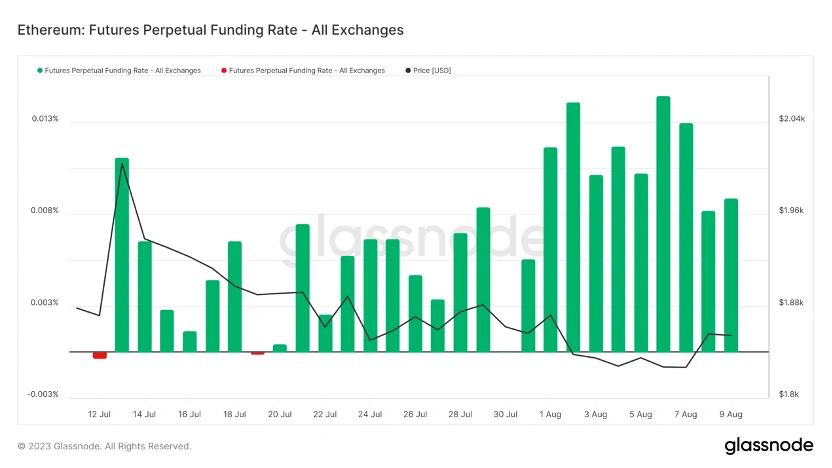This screenshot has width=832, height=468.
Task: Click the small red bar before 20 Jul
Action: [257, 353]
